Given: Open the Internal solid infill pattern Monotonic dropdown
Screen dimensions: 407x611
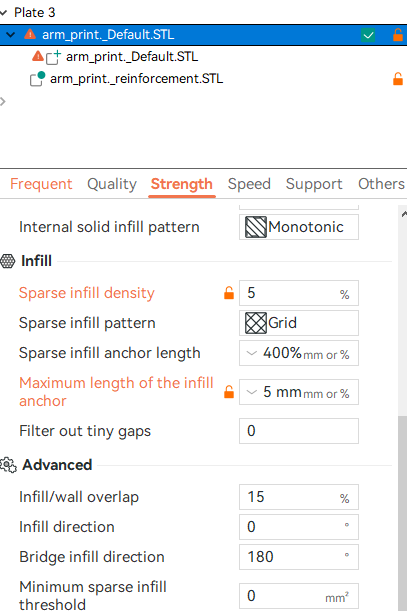Looking at the screenshot, I should (299, 227).
